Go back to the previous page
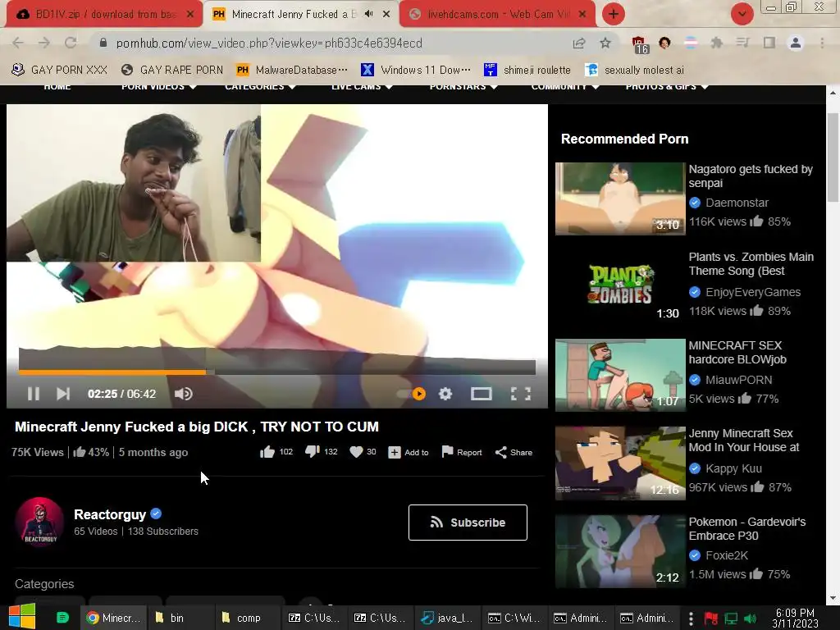This screenshot has height=630, width=840. point(18,43)
